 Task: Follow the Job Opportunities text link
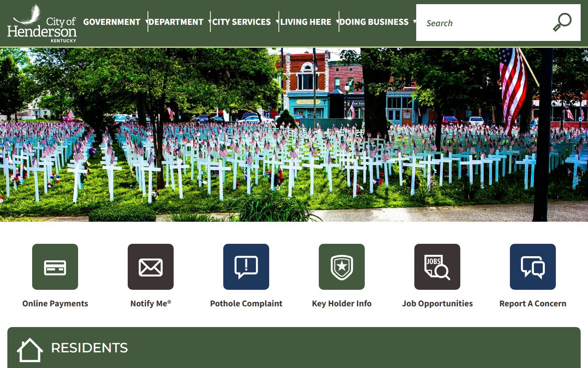click(x=437, y=304)
